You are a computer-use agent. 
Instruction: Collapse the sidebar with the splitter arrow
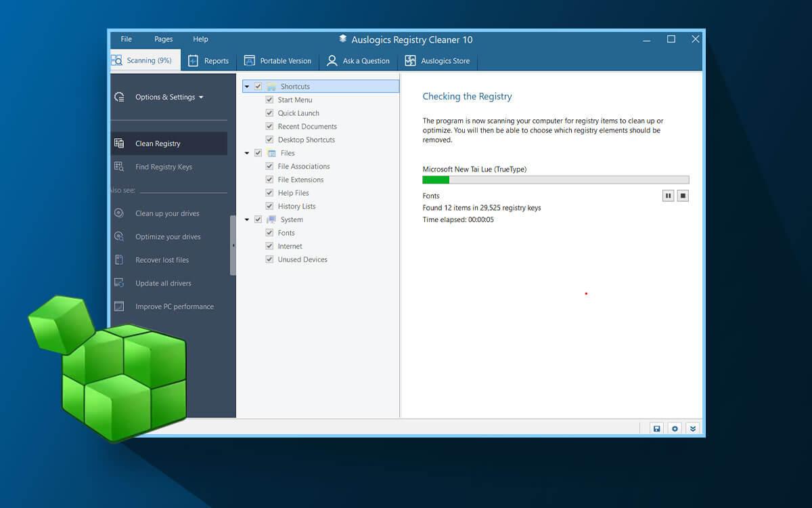(x=233, y=245)
